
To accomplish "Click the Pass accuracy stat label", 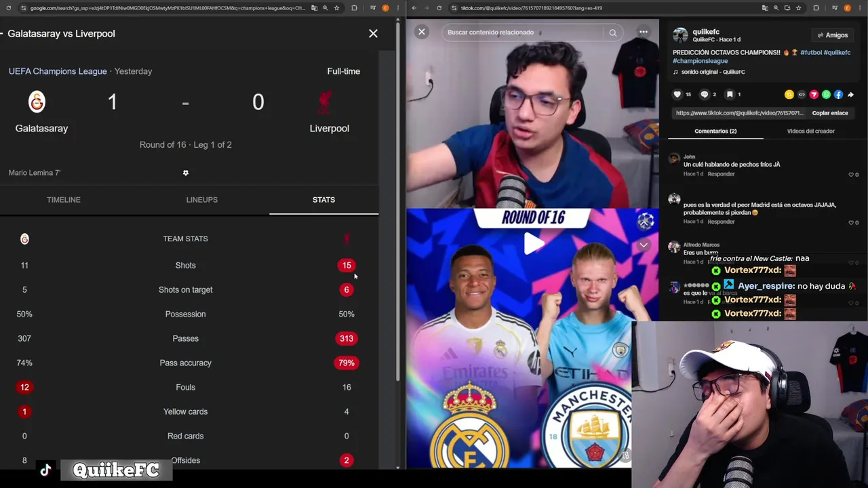I will pos(185,363).
